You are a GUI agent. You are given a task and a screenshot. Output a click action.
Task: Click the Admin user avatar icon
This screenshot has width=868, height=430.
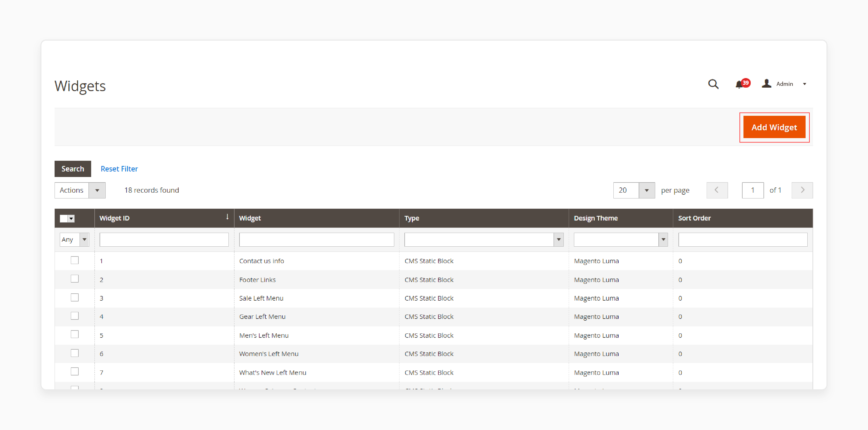(767, 84)
